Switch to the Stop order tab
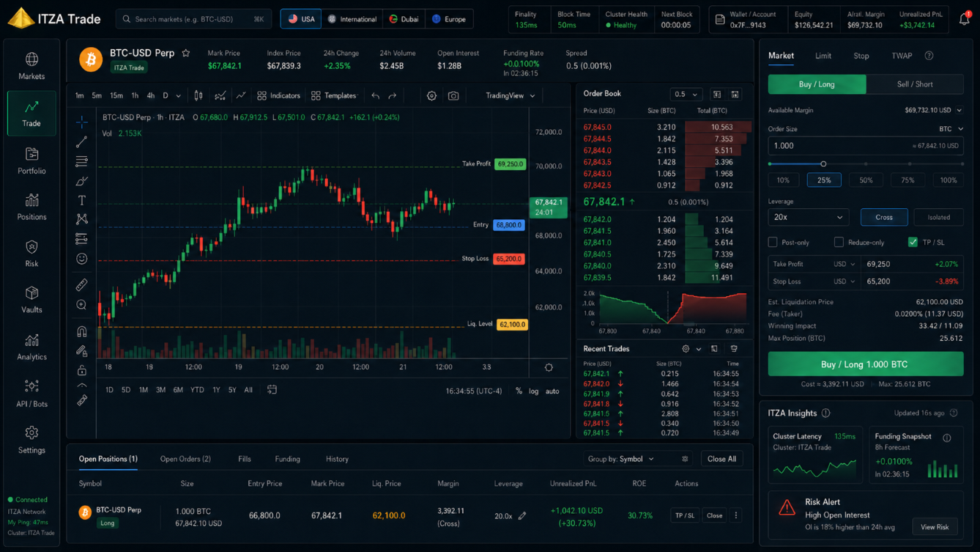980x552 pixels. tap(861, 56)
